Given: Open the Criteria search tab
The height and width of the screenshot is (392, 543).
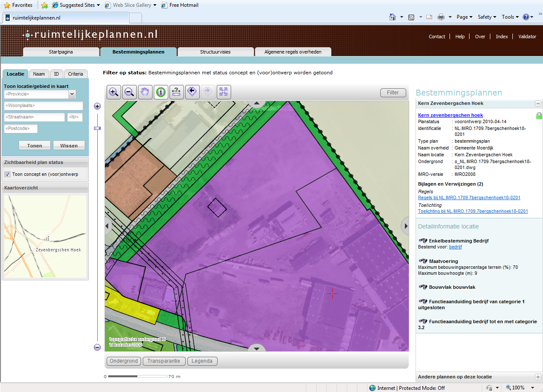Looking at the screenshot, I should 76,74.
